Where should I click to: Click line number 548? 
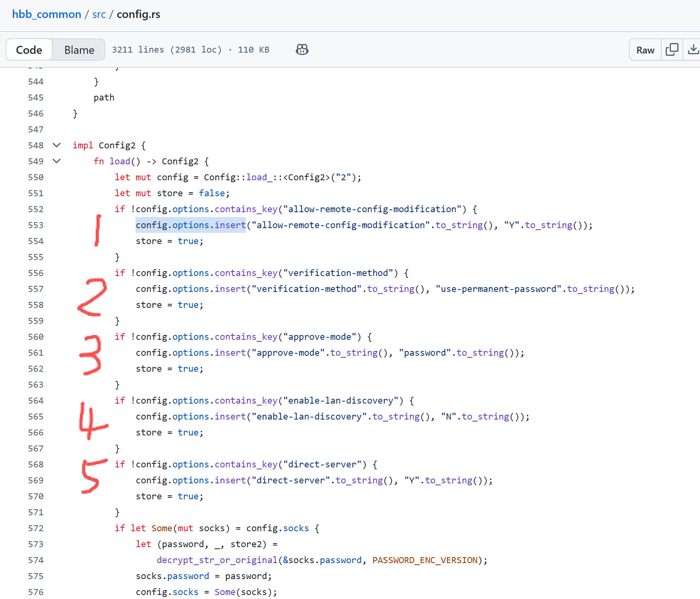[x=36, y=146]
